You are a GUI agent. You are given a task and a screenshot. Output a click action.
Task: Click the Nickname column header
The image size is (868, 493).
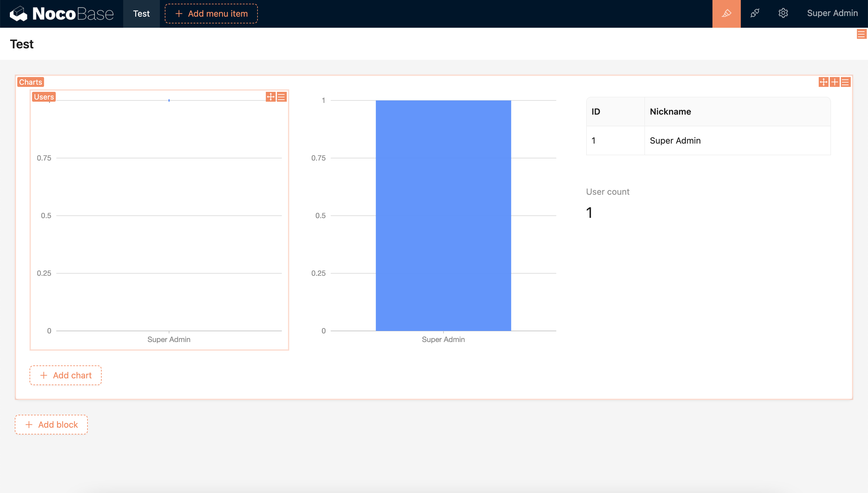click(670, 112)
